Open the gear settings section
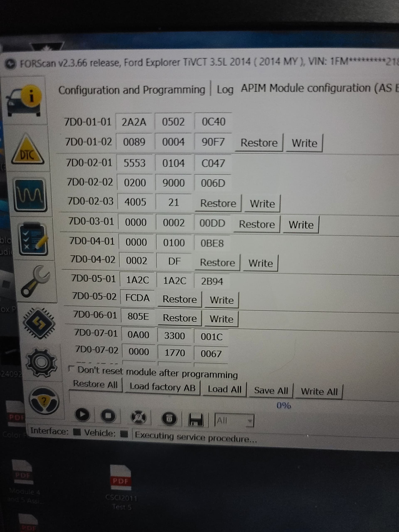This screenshot has width=399, height=532. (41, 363)
